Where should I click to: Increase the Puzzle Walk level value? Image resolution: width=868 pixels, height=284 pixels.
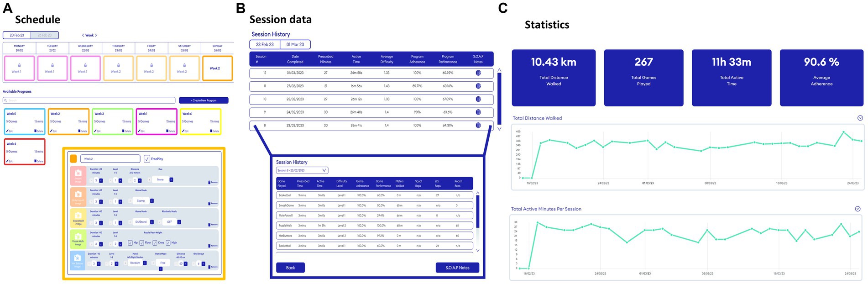[x=120, y=244]
